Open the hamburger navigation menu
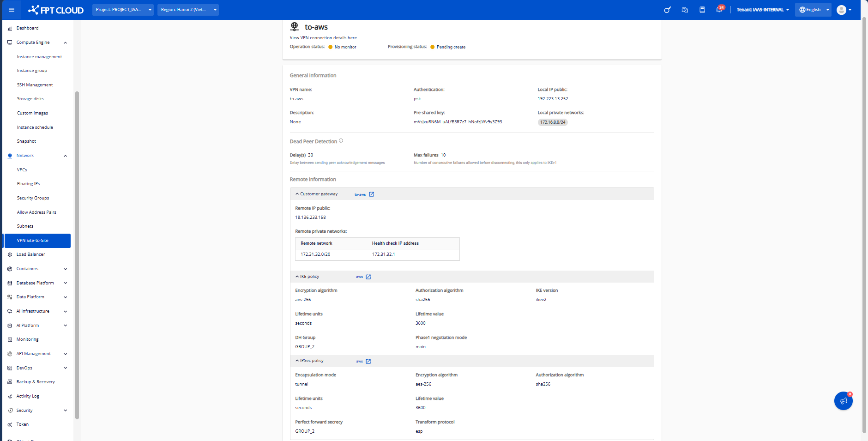The image size is (868, 441). click(x=12, y=10)
